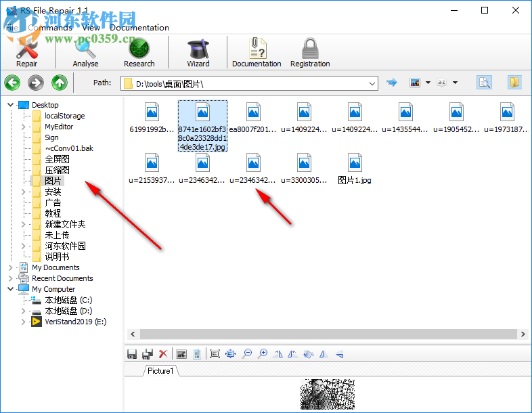Select the ~cConv01.bak folder
The image size is (532, 413).
[x=69, y=148]
